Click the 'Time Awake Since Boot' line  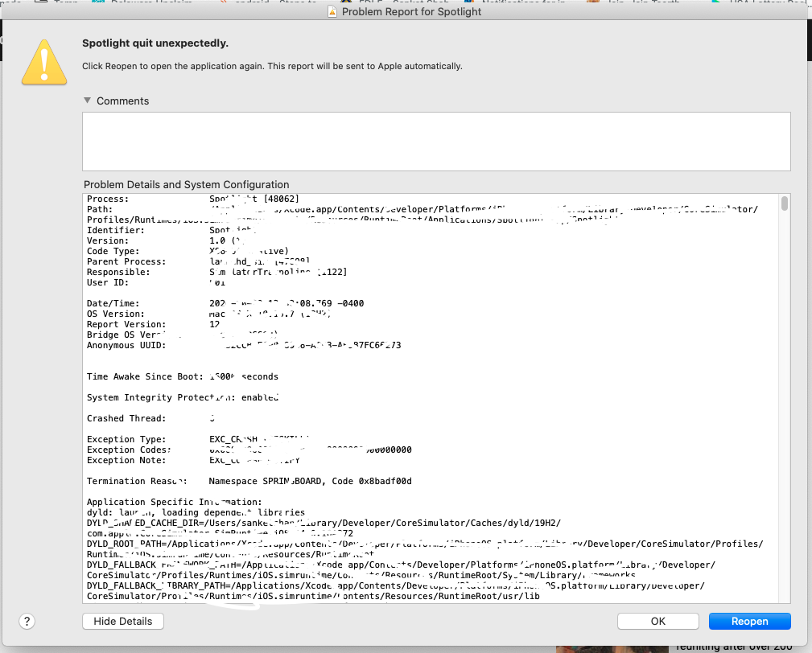coord(183,376)
